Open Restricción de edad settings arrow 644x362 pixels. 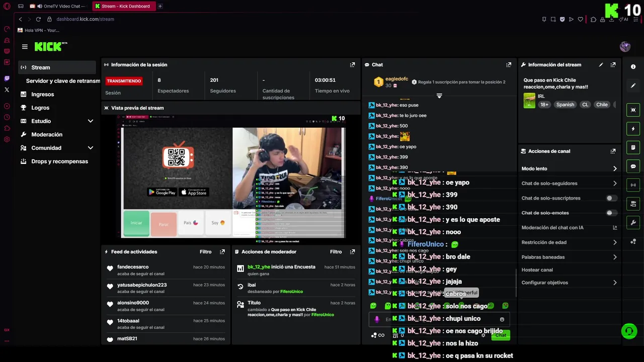(x=615, y=242)
